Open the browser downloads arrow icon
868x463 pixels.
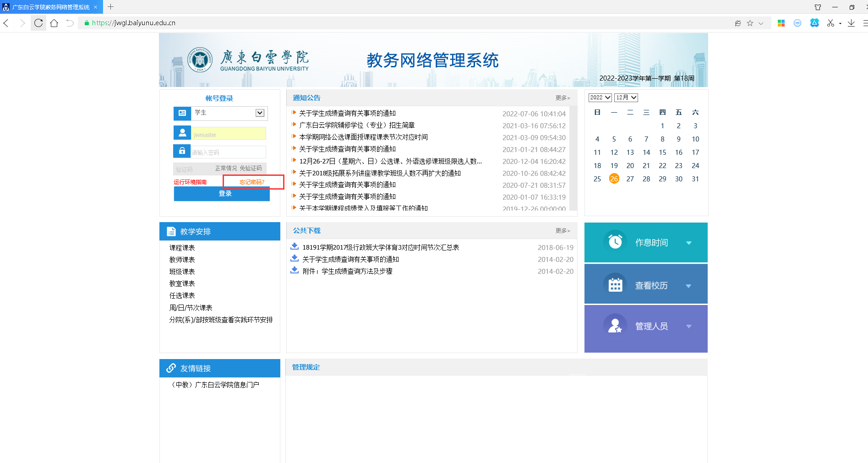[851, 23]
